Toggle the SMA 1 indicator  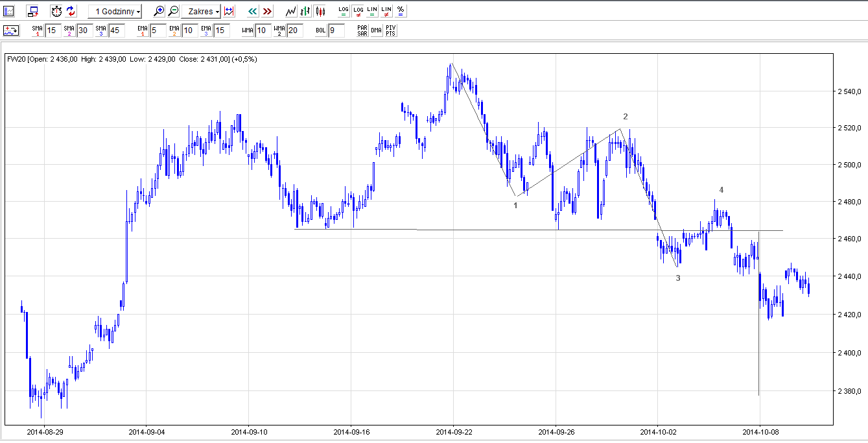[38, 30]
